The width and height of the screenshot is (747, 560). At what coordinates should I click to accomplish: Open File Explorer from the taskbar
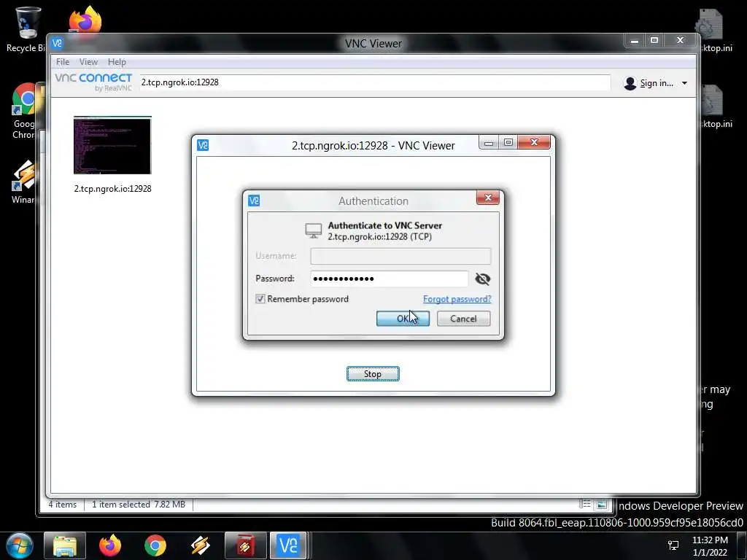[65, 545]
